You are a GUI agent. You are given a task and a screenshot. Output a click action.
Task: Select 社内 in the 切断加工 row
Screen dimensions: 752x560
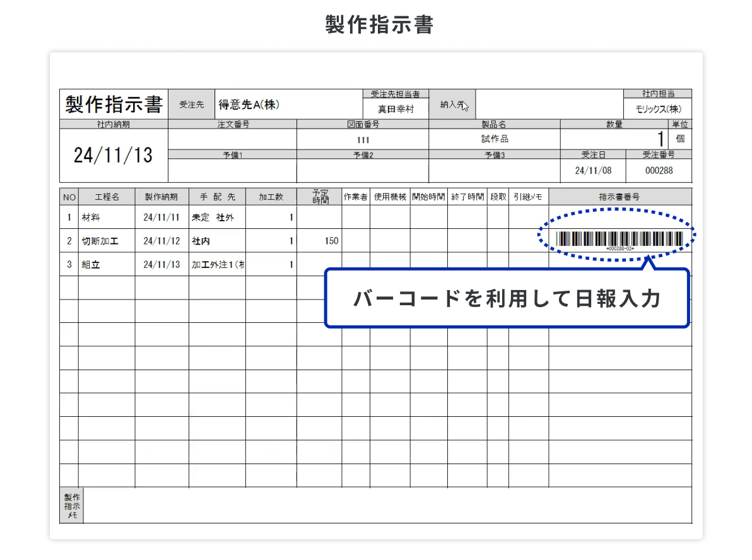201,241
